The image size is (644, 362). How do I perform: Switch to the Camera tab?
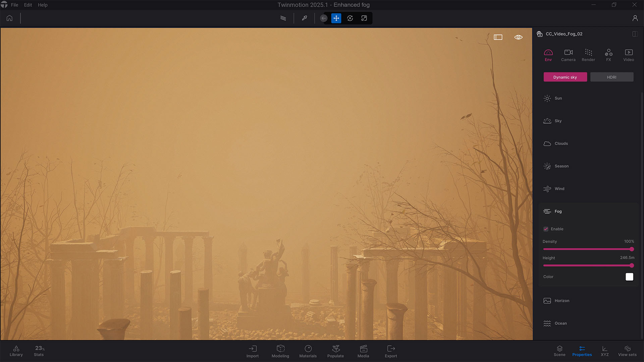click(568, 55)
